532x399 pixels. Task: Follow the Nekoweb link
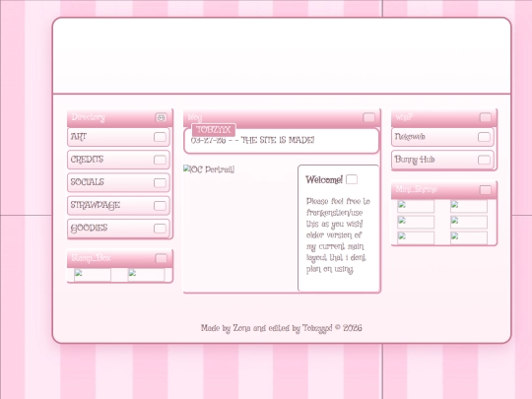point(442,137)
